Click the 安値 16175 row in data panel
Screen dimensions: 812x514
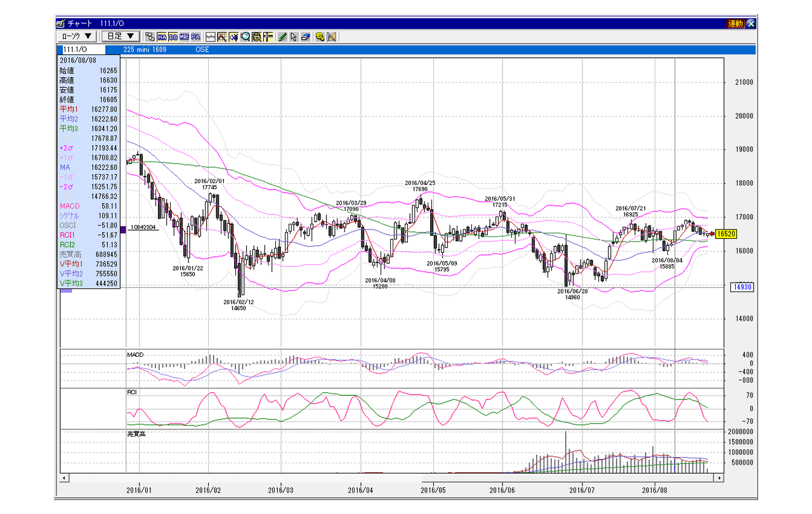pos(88,90)
